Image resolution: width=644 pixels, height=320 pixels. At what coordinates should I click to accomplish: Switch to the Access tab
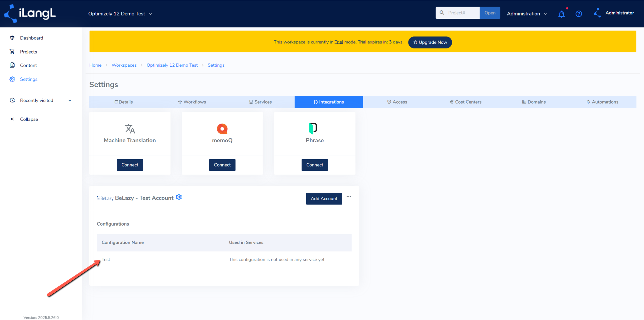pyautogui.click(x=397, y=102)
